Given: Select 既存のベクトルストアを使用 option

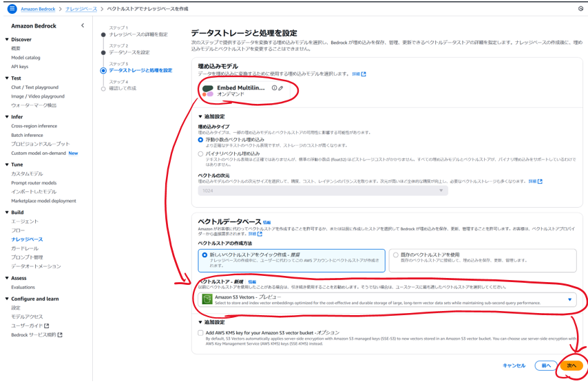Looking at the screenshot, I should coord(483,261).
